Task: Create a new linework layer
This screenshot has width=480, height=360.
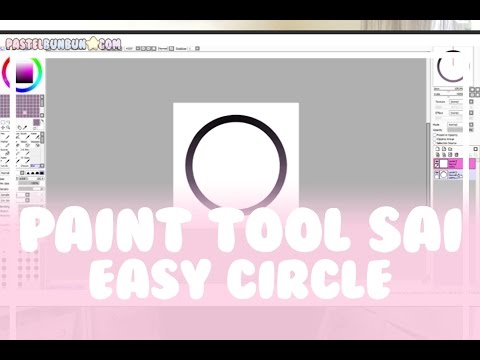Action: 444,149
